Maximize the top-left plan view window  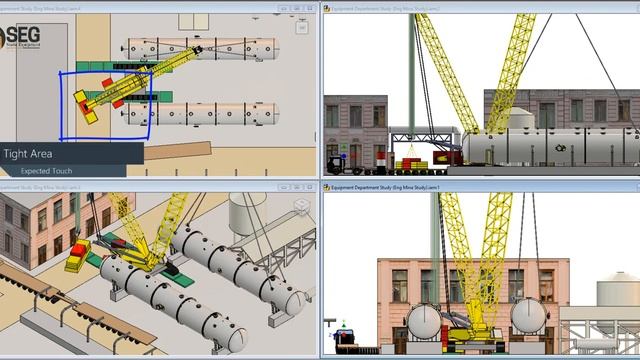[x=297, y=8]
